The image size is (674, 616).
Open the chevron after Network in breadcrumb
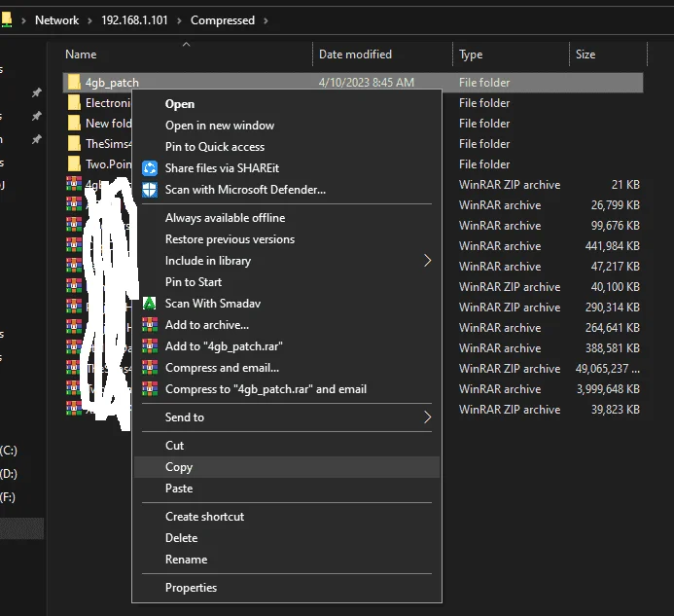click(x=89, y=20)
